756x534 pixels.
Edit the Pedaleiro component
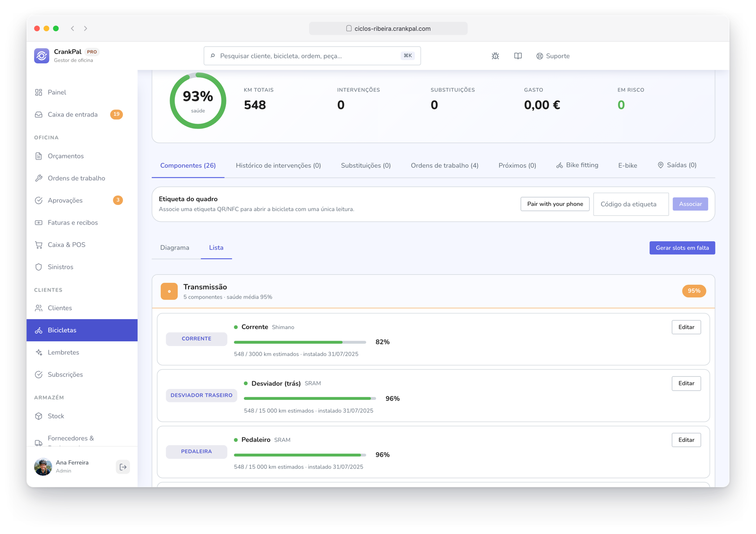click(687, 440)
